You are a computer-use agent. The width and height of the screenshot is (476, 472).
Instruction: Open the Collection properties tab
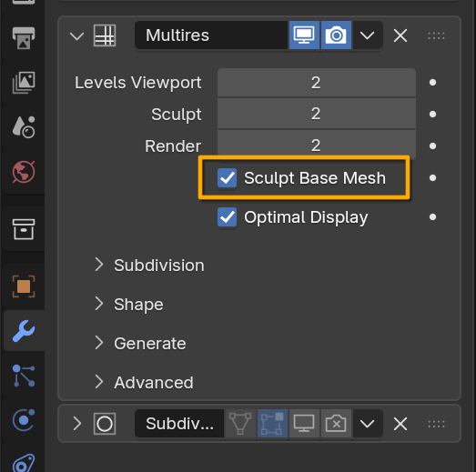point(24,229)
